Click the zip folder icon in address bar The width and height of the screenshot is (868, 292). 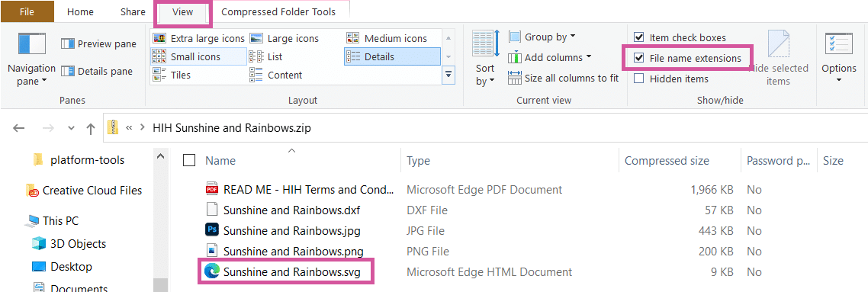[x=113, y=128]
